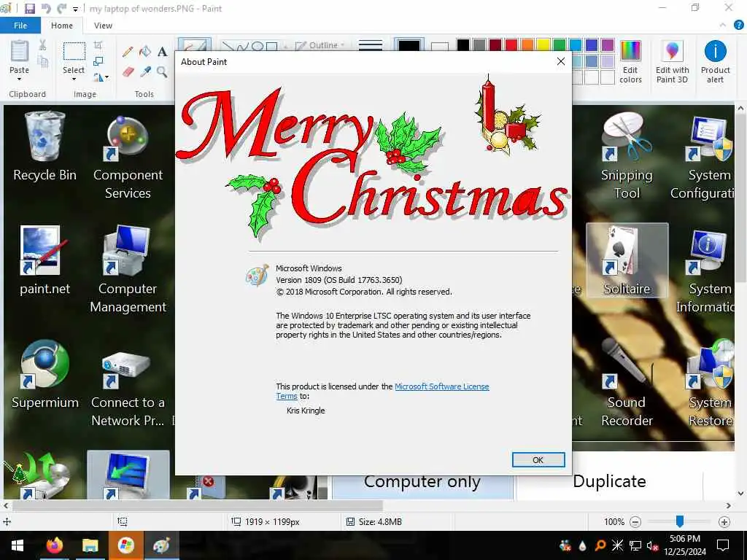The height and width of the screenshot is (560, 747).
Task: Click the Cut scissors icon
Action: pos(42,45)
